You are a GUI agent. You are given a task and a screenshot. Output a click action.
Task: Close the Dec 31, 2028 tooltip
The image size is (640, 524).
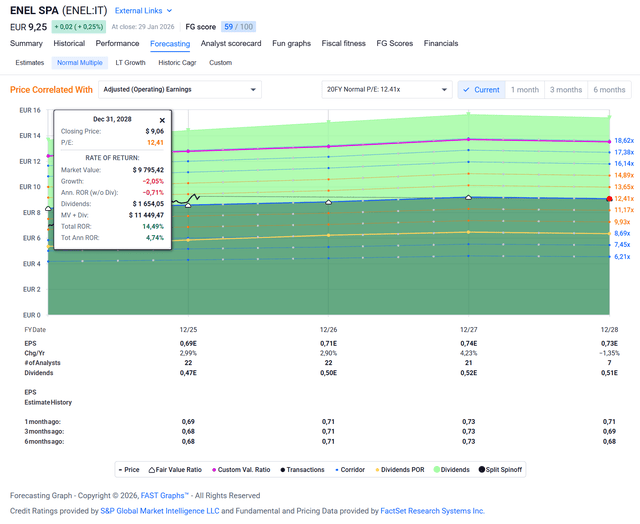[162, 120]
